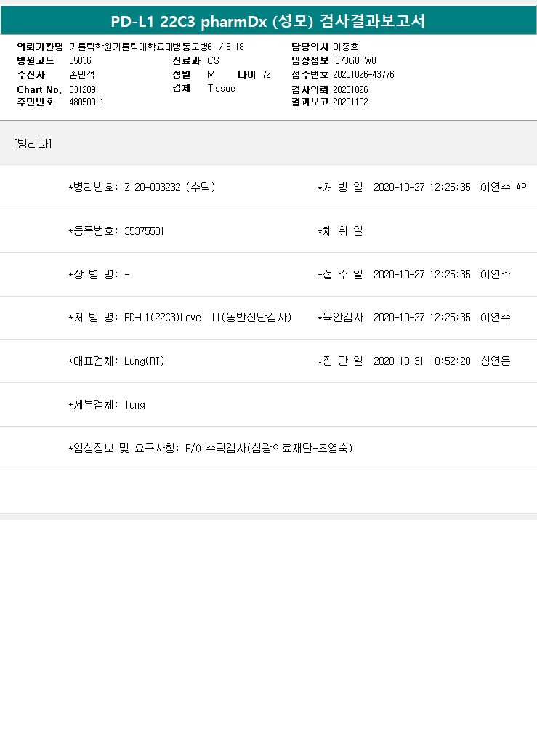Select the '[병리과]' section header
Screen dimensions: 537x756
pyautogui.click(x=33, y=143)
